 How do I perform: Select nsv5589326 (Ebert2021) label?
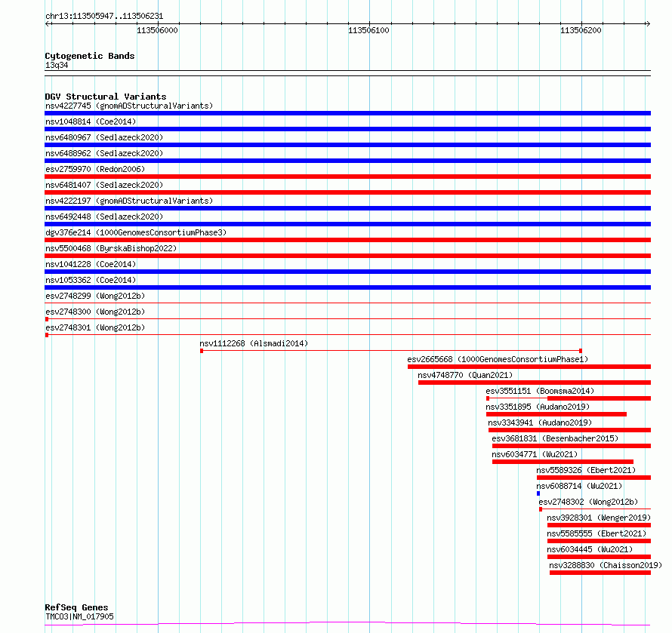click(586, 470)
